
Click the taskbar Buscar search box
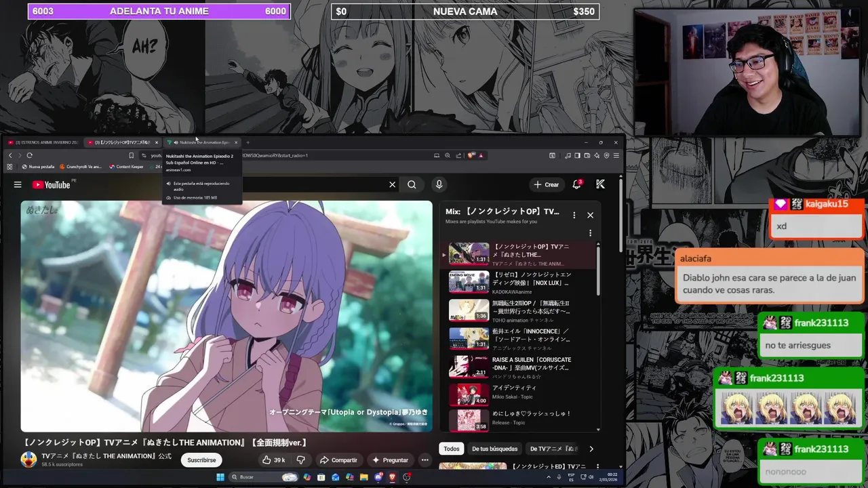(264, 477)
